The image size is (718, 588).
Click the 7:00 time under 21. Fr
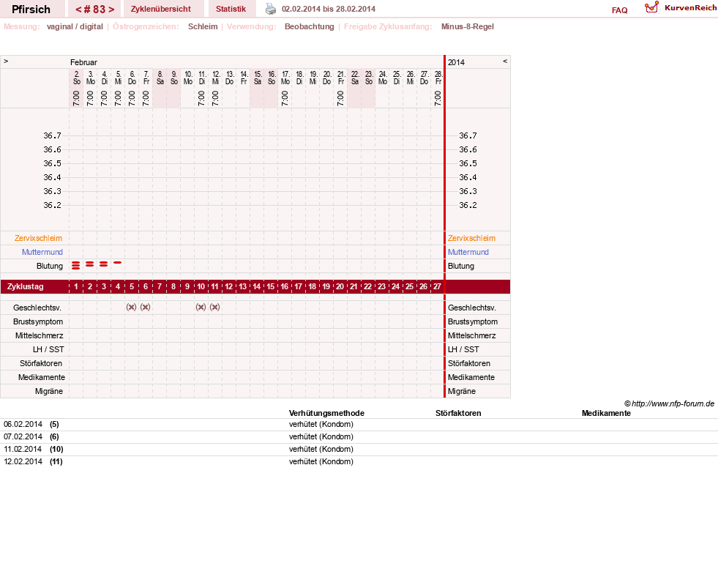tap(340, 98)
